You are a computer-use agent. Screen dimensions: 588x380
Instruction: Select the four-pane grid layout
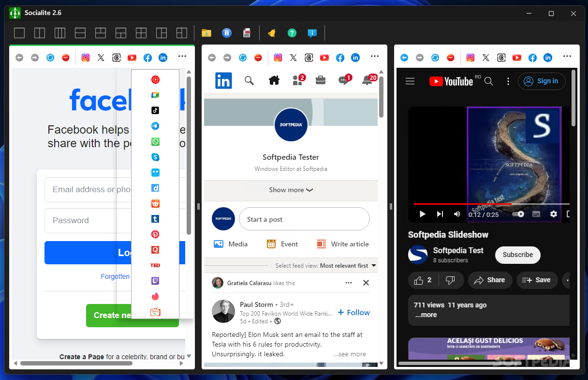(141, 33)
